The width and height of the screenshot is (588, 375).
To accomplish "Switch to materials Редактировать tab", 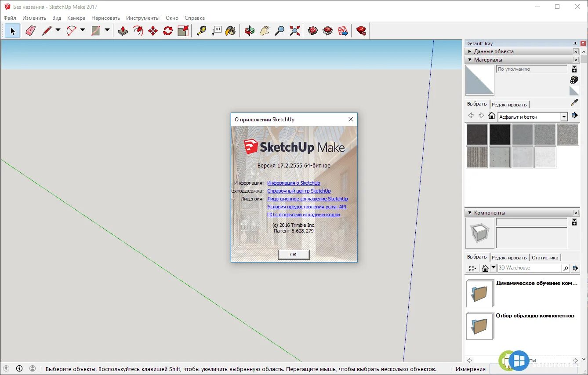I will 509,105.
